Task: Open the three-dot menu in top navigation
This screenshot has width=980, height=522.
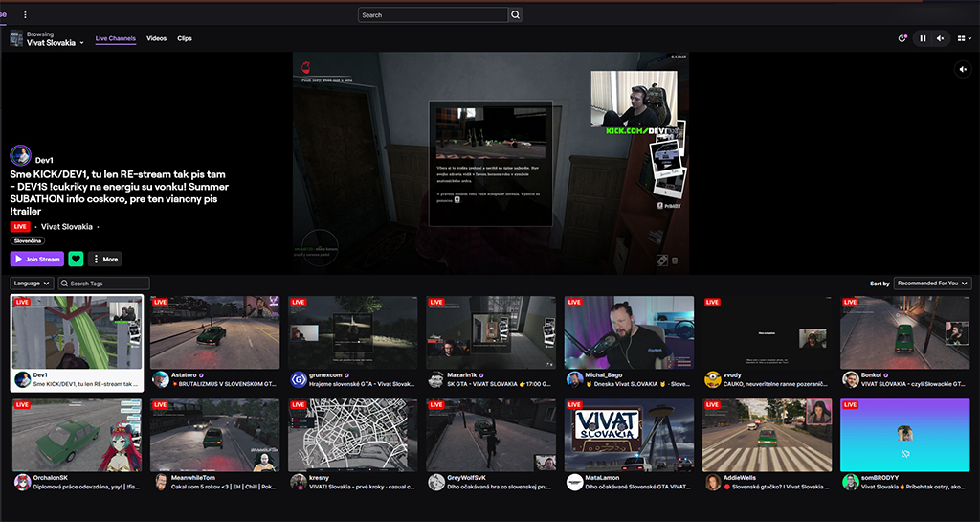Action: coord(25,14)
